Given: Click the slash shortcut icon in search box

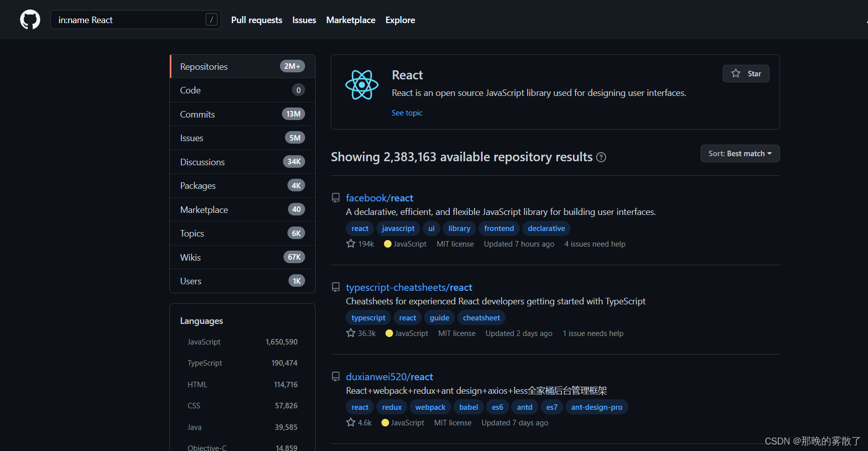Looking at the screenshot, I should (212, 20).
